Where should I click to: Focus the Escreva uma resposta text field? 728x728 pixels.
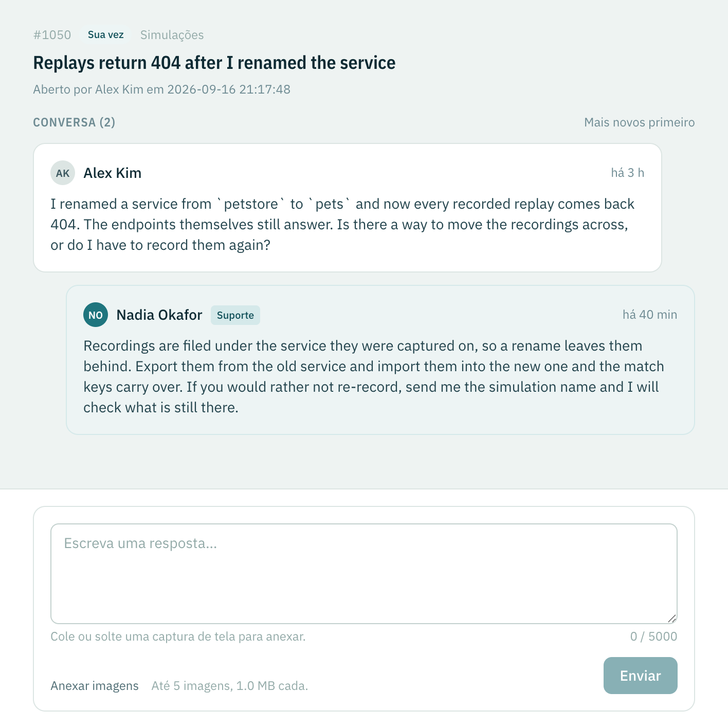(x=364, y=574)
